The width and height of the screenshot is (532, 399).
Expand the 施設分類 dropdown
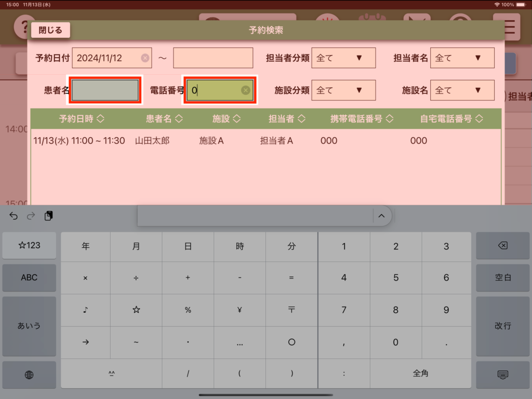(x=343, y=90)
